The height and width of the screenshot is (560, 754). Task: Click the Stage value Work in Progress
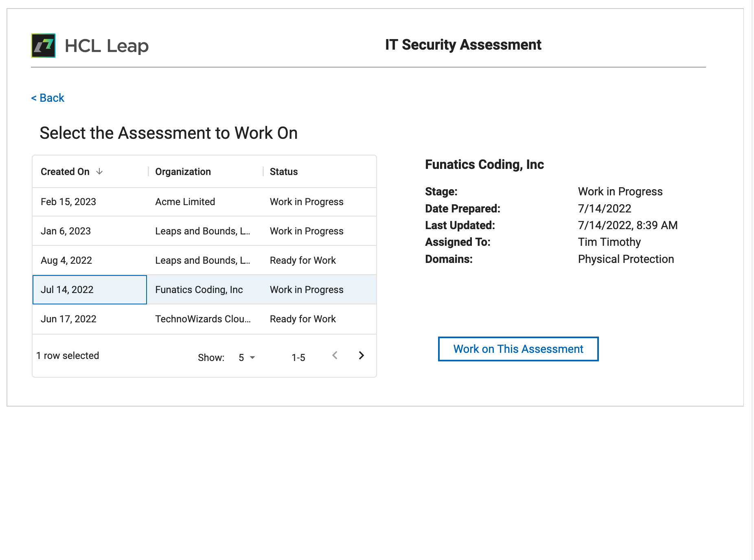(x=620, y=192)
